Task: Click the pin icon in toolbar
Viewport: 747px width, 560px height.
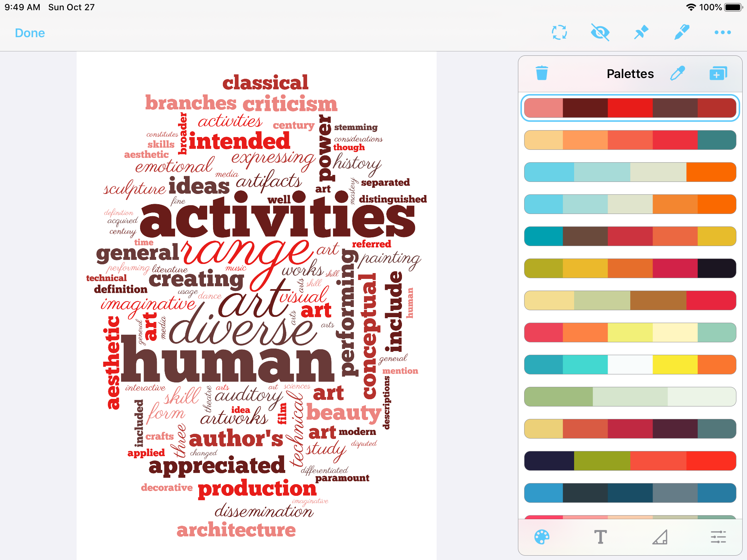Action: 641,32
